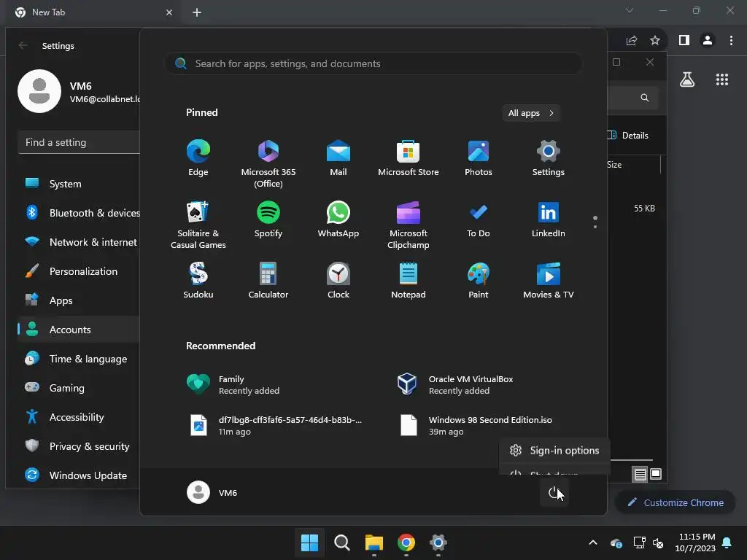Open the Mail app icon
Viewport: 747px width, 560px height.
tap(338, 157)
